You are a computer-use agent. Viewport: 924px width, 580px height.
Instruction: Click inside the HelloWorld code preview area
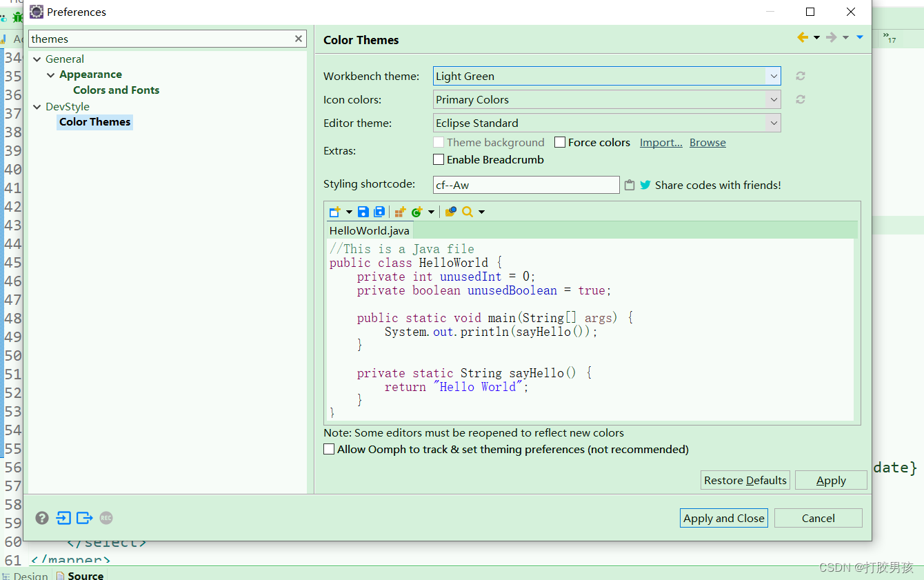pyautogui.click(x=591, y=330)
